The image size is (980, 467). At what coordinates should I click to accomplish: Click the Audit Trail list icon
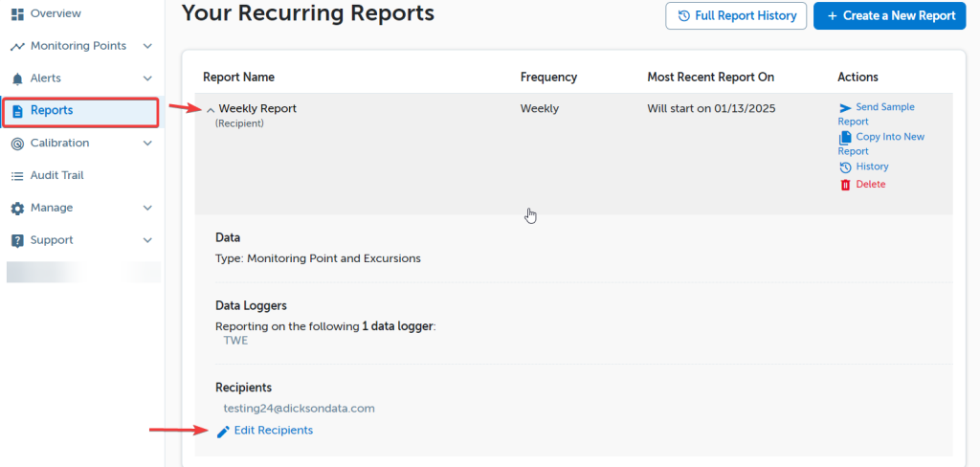[17, 176]
